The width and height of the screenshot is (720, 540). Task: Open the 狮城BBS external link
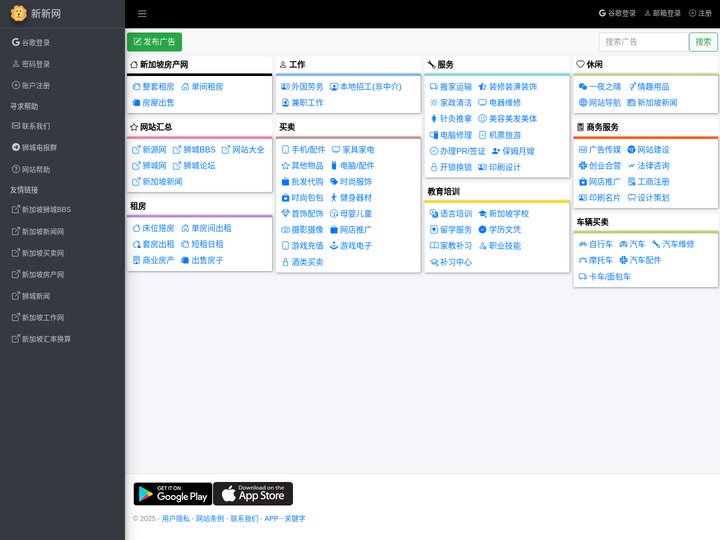point(194,150)
